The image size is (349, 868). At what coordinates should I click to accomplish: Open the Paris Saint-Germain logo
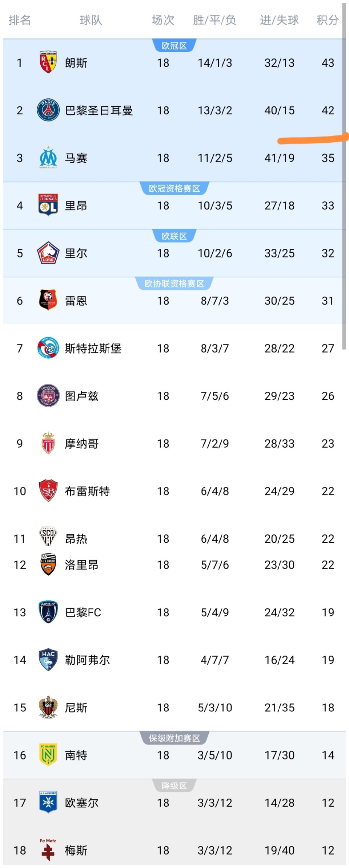[x=48, y=110]
